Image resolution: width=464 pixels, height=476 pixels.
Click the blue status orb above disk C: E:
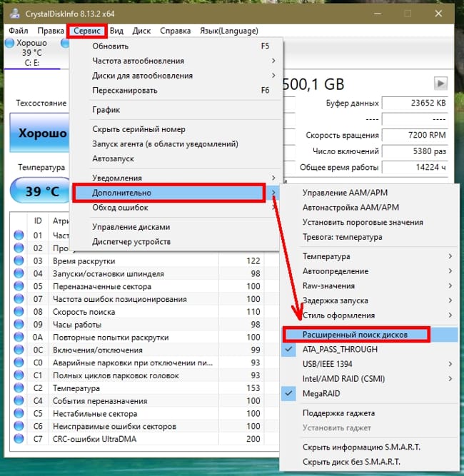click(x=10, y=43)
